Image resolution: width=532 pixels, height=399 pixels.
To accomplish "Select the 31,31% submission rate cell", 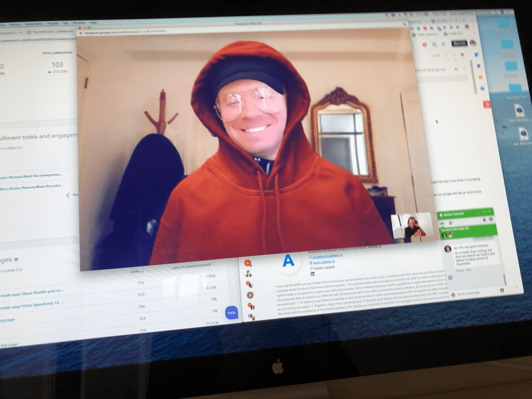I will 213,323.
